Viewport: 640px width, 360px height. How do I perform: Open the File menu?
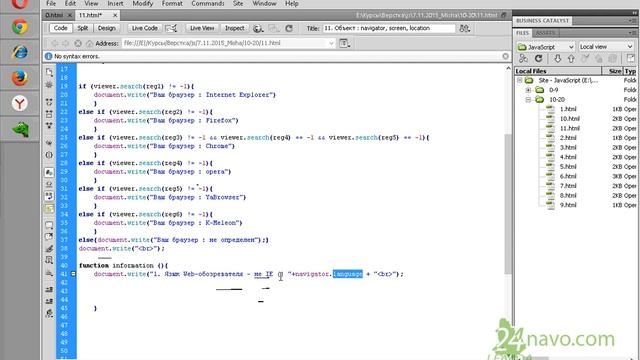pyautogui.click(x=51, y=4)
